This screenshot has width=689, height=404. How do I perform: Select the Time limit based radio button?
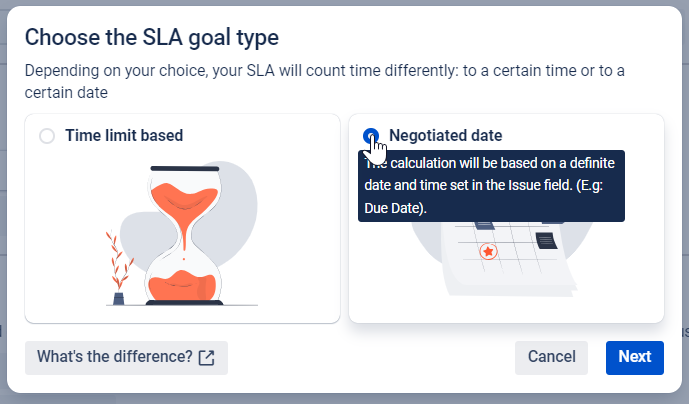click(47, 136)
